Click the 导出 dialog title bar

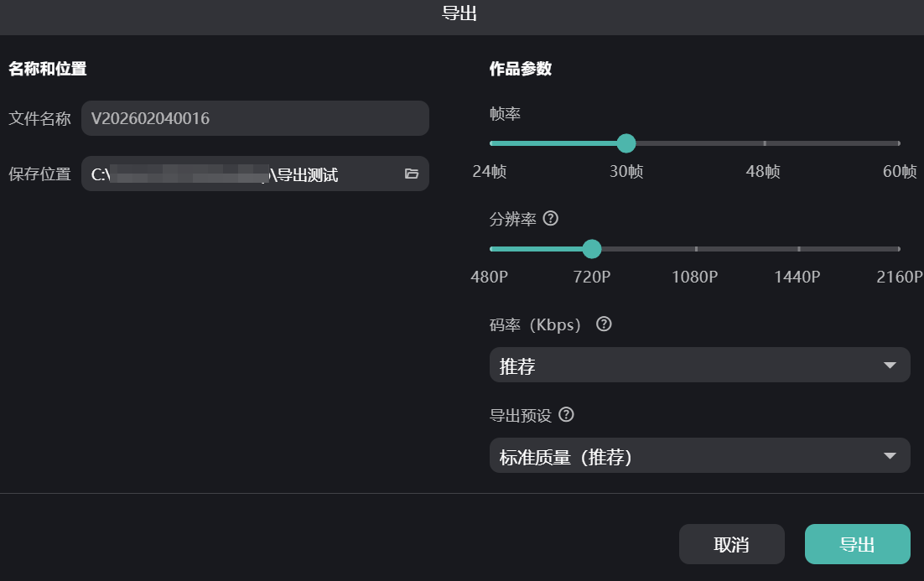click(459, 13)
